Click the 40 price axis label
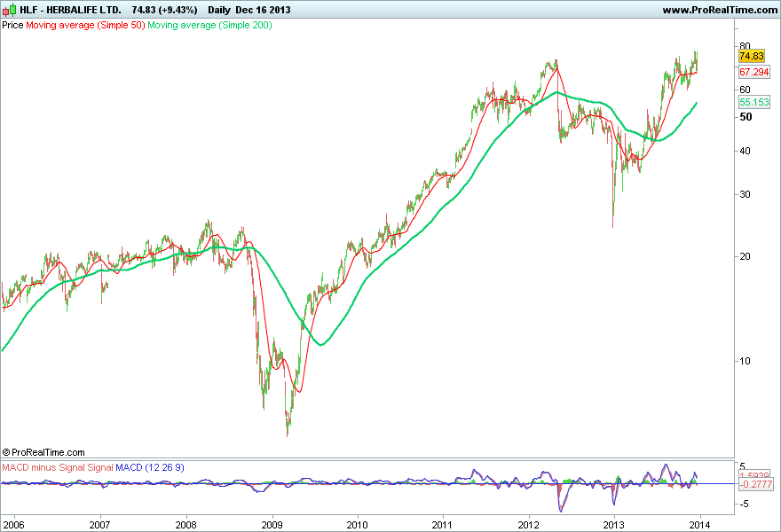The width and height of the screenshot is (781, 532). click(745, 151)
